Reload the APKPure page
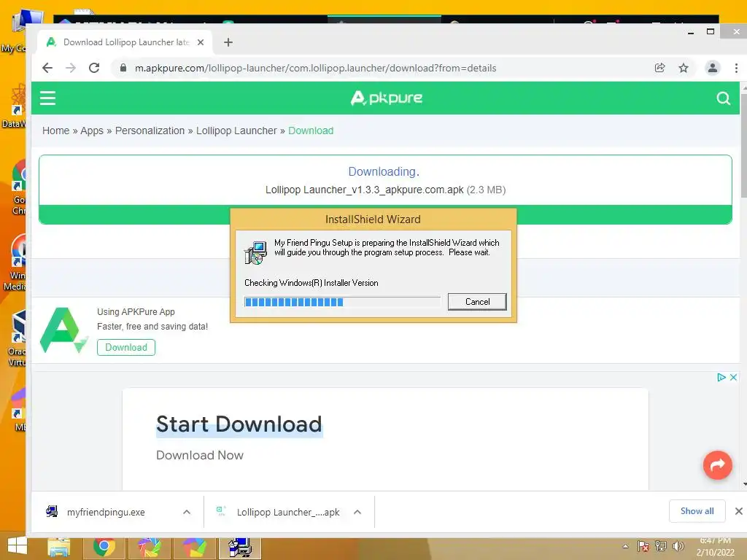 (x=94, y=68)
